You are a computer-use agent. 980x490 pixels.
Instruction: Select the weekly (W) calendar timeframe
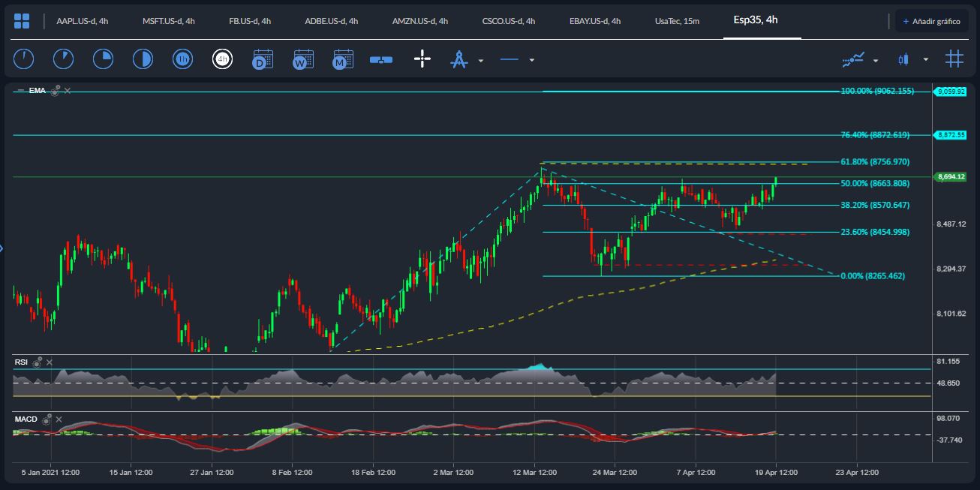pos(302,59)
